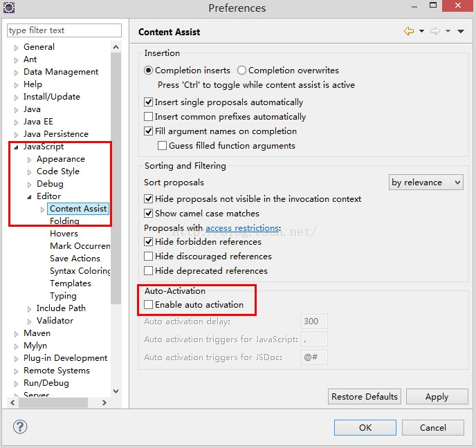The width and height of the screenshot is (476, 448).
Task: Click tree vertical scrollbar down arrow
Action: (116, 391)
